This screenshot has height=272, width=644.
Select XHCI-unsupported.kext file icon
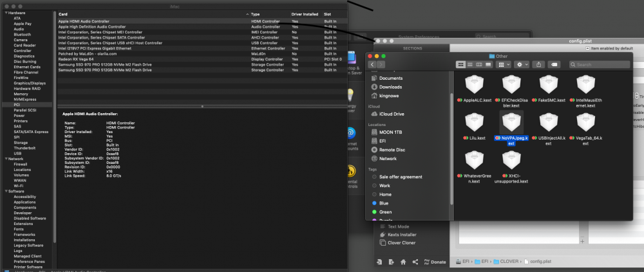[x=511, y=160]
